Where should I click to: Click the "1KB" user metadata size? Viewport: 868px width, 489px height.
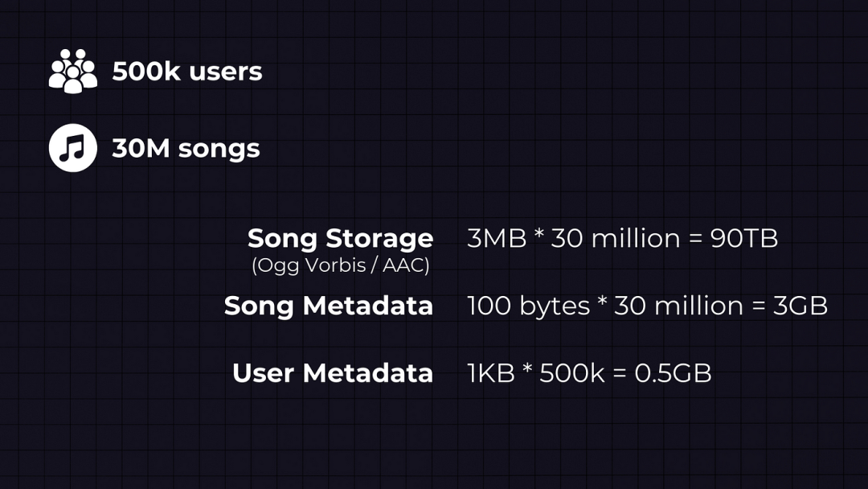coord(490,373)
